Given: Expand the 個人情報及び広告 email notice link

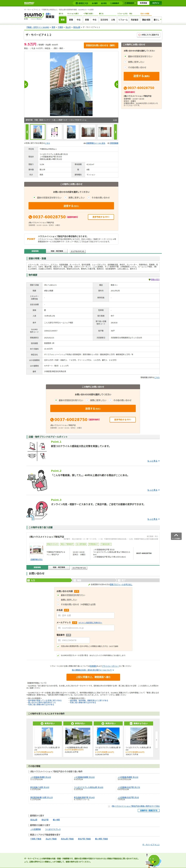Looking at the screenshot, I should pos(93,670).
